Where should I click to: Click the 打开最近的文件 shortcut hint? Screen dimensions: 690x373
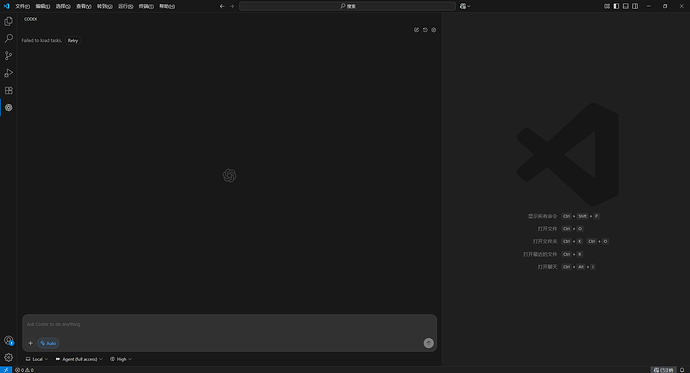540,254
